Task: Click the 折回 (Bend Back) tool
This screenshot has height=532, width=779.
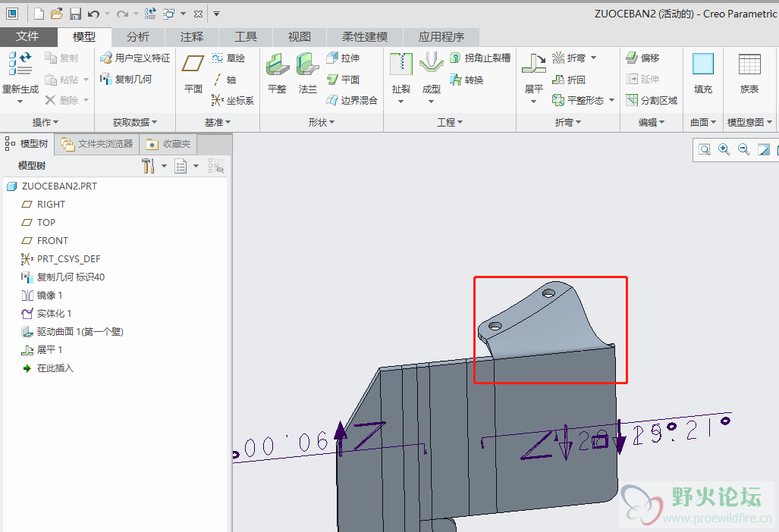Action: tap(570, 80)
